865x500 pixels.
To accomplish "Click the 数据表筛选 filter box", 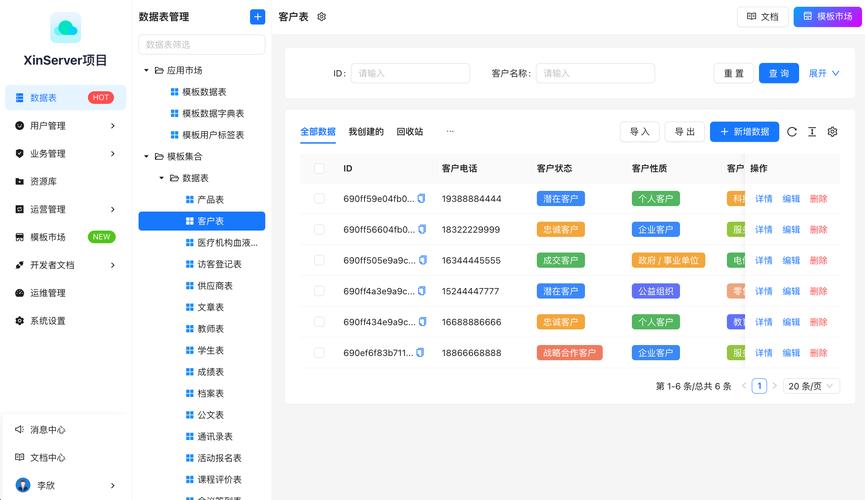I will (x=202, y=44).
